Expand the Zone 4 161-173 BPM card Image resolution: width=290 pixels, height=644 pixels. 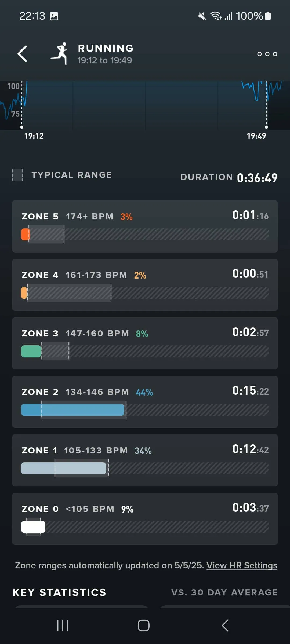tap(145, 285)
